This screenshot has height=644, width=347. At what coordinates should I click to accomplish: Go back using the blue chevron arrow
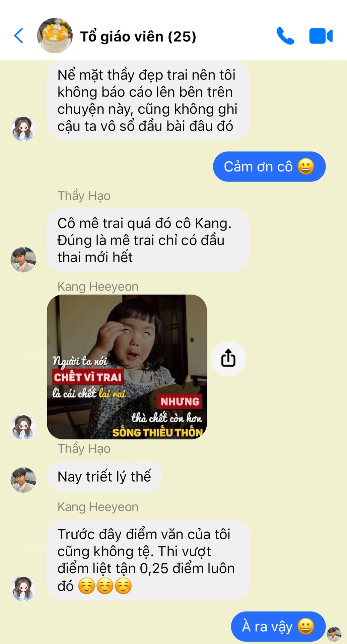click(19, 36)
